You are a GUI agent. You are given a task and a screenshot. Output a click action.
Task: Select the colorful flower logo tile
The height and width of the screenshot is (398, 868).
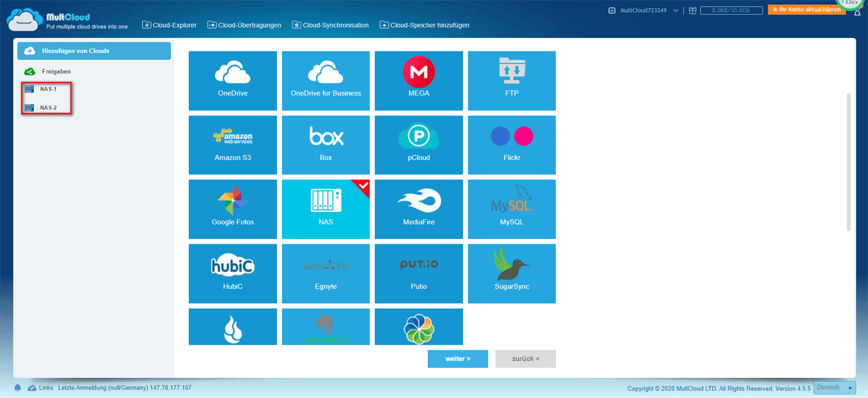tap(419, 327)
